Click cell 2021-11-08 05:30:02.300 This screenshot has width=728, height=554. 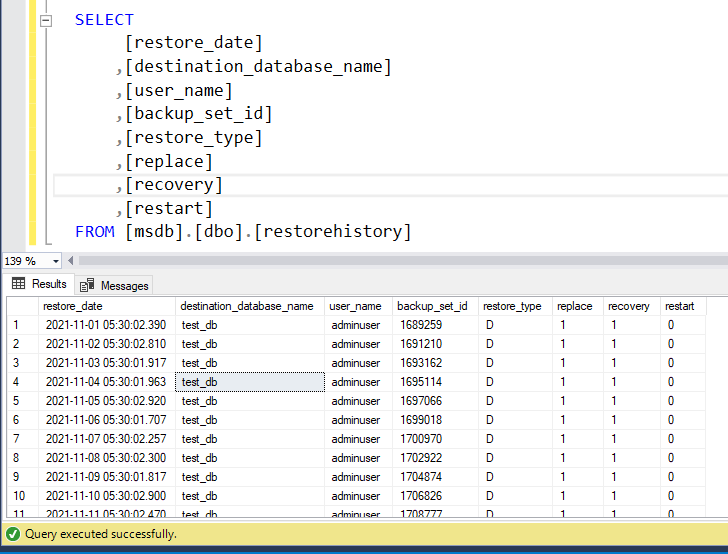[106, 458]
